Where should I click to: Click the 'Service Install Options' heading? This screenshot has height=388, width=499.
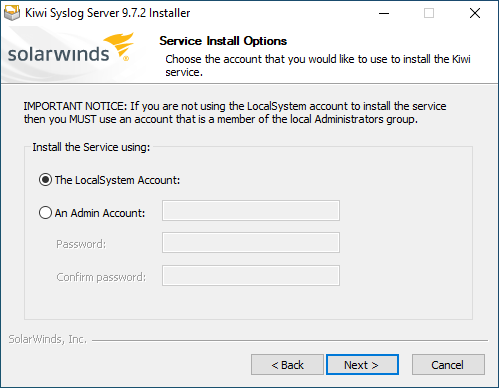coord(223,41)
